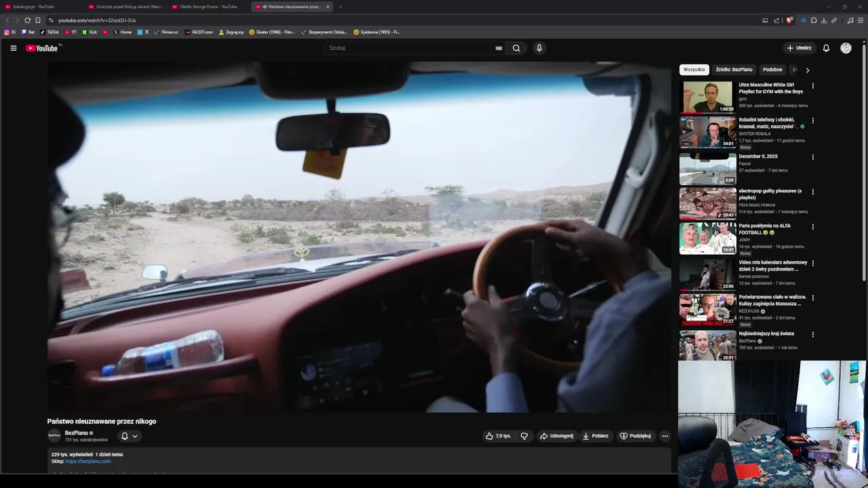The image size is (868, 488).
Task: Open options for December 9, 2025 video
Action: coord(812,157)
